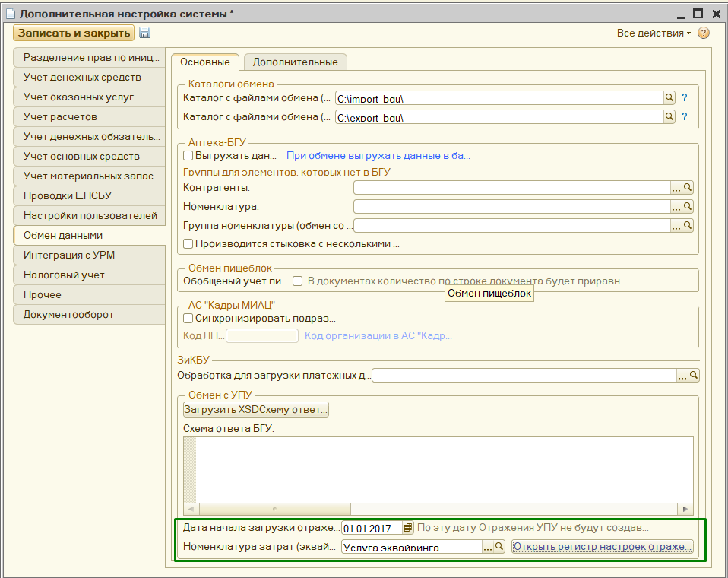Click ellipsis button for Контрагенты field
The image size is (728, 578).
pos(676,187)
